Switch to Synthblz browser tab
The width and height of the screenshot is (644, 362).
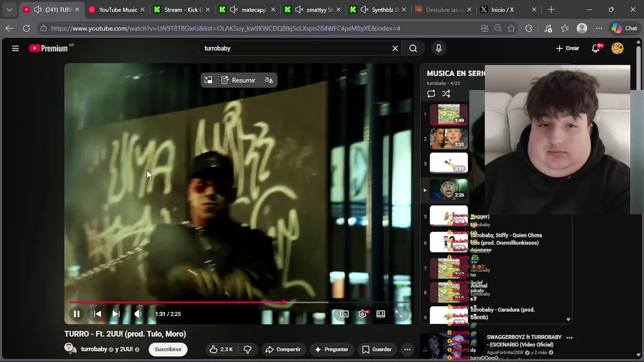coord(378,10)
